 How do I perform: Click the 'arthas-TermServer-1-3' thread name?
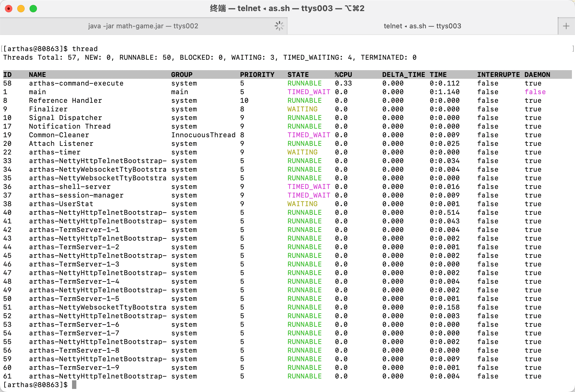(x=74, y=264)
